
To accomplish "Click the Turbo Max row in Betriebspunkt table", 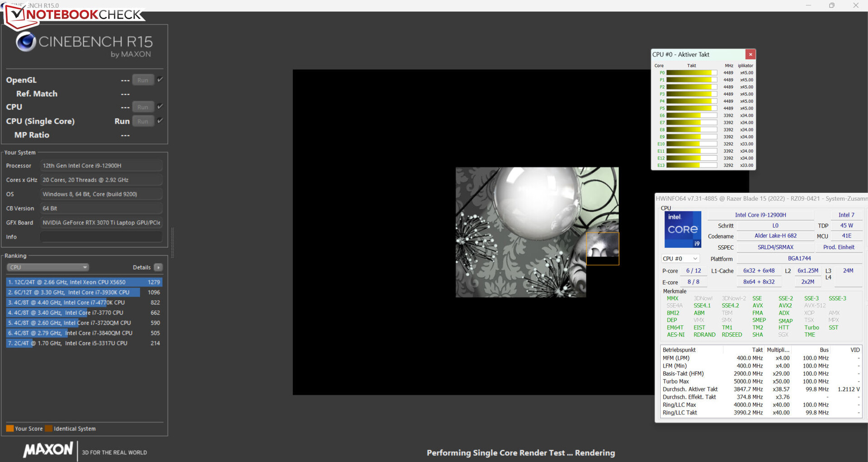I will [x=761, y=382].
